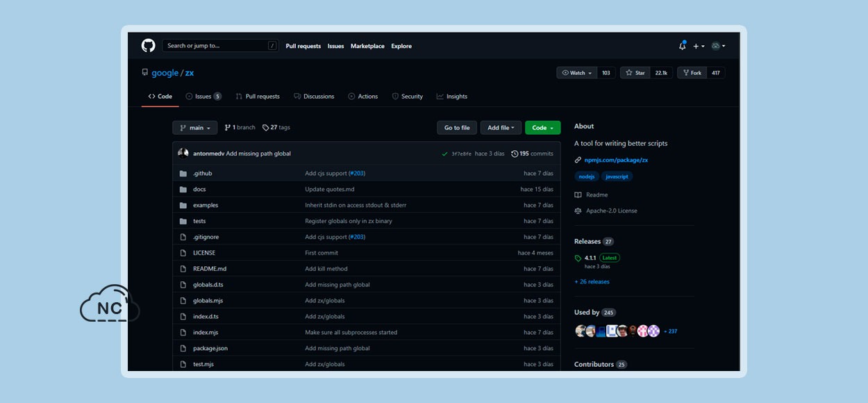Select the Code tab
This screenshot has height=403, width=868.
pyautogui.click(x=160, y=97)
